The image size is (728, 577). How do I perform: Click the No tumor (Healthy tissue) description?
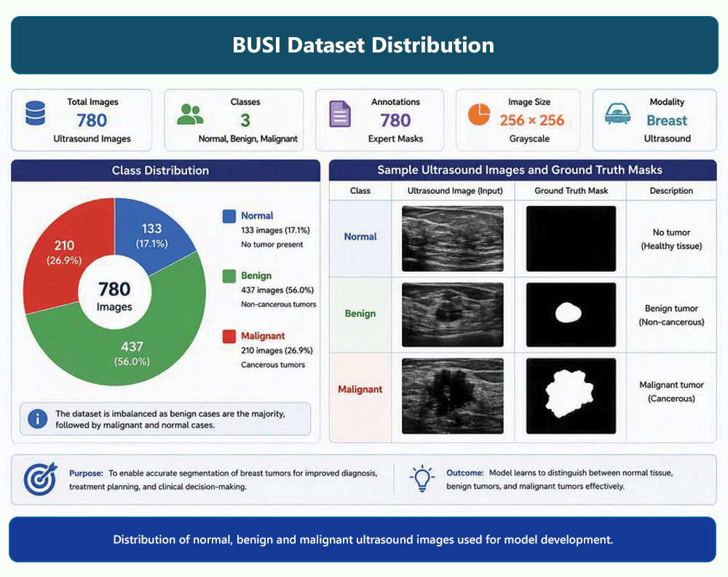click(671, 239)
